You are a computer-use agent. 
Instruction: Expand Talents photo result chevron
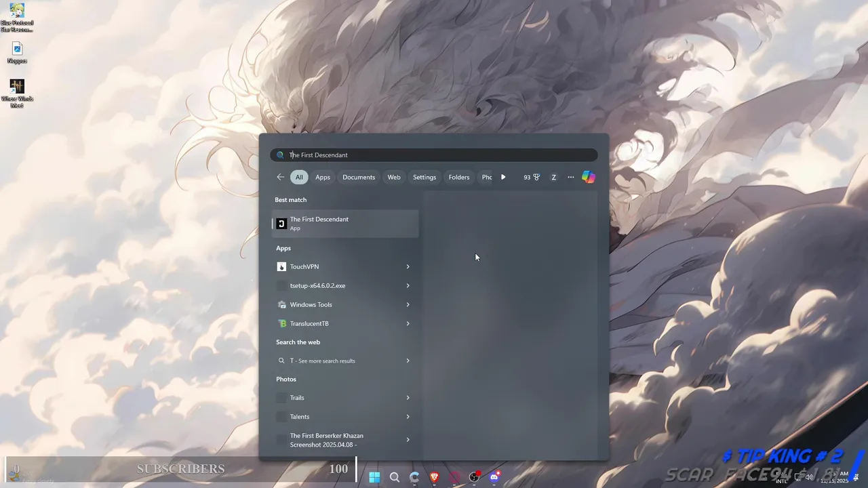click(x=408, y=417)
